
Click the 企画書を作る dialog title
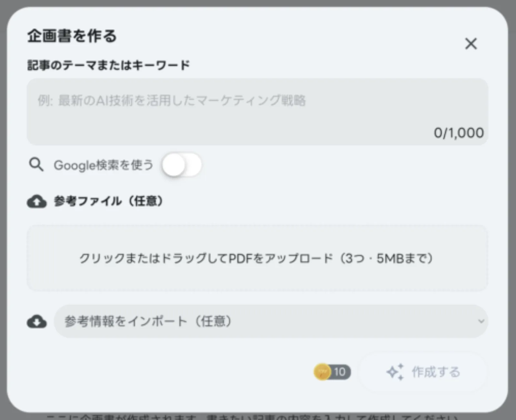[x=72, y=35]
